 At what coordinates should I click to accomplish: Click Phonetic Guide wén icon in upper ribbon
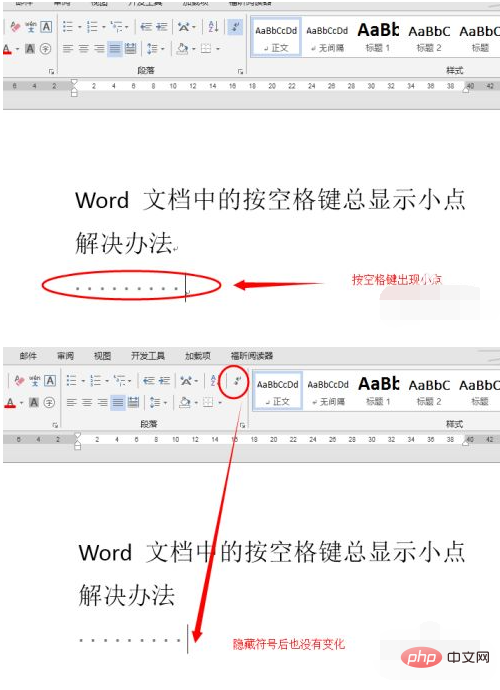click(x=31, y=27)
